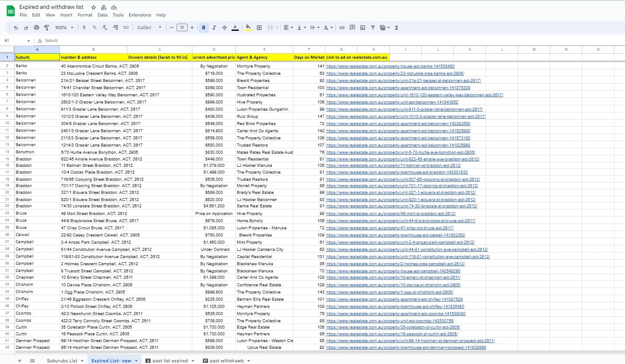
Task: Increase font size with plus button
Action: [192, 27]
